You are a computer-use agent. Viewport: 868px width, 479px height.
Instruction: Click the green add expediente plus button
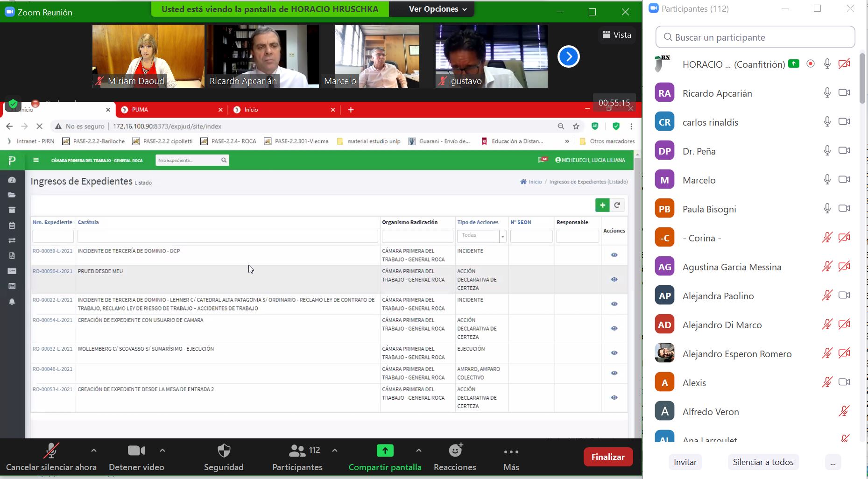pos(602,205)
